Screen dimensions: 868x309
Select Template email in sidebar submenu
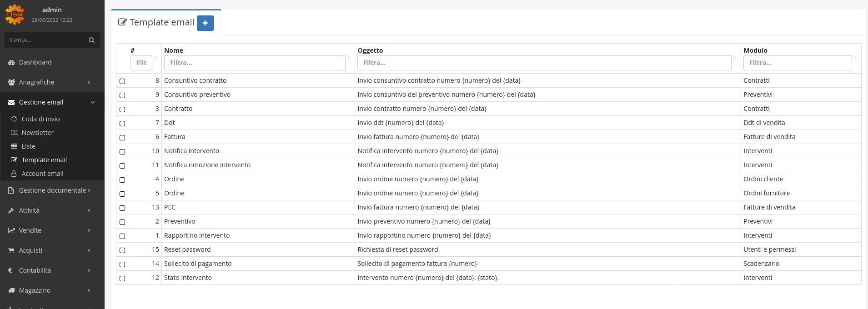coord(44,160)
